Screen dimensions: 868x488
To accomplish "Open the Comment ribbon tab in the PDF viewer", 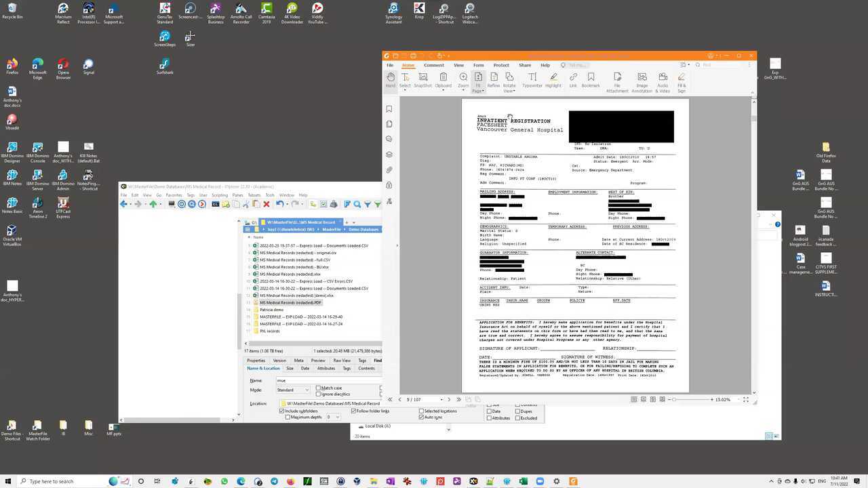I will tap(434, 65).
